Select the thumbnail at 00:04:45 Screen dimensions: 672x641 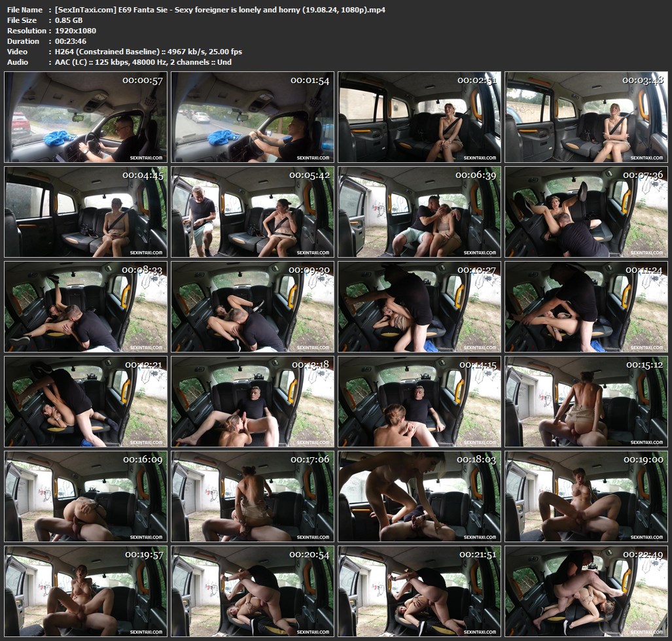coord(86,212)
